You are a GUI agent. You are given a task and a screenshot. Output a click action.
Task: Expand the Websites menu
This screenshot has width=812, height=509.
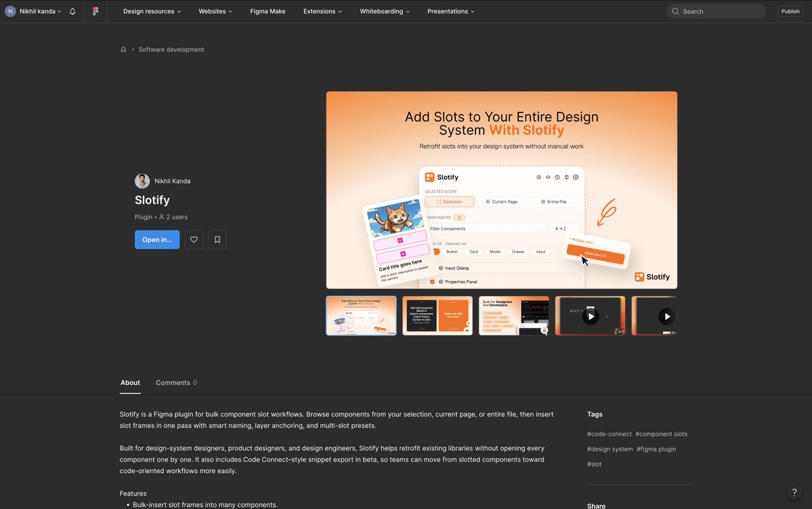click(x=215, y=12)
